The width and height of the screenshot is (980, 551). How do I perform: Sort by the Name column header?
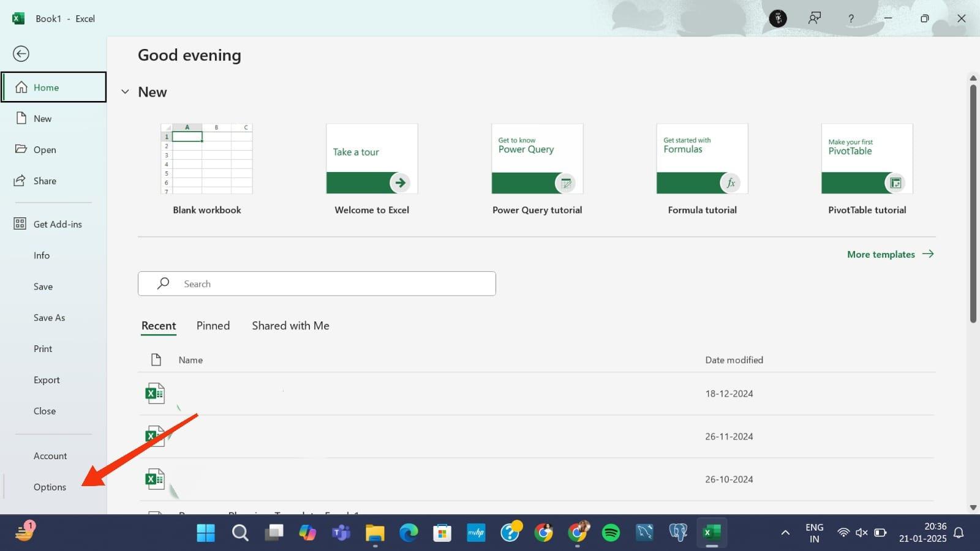pos(190,360)
